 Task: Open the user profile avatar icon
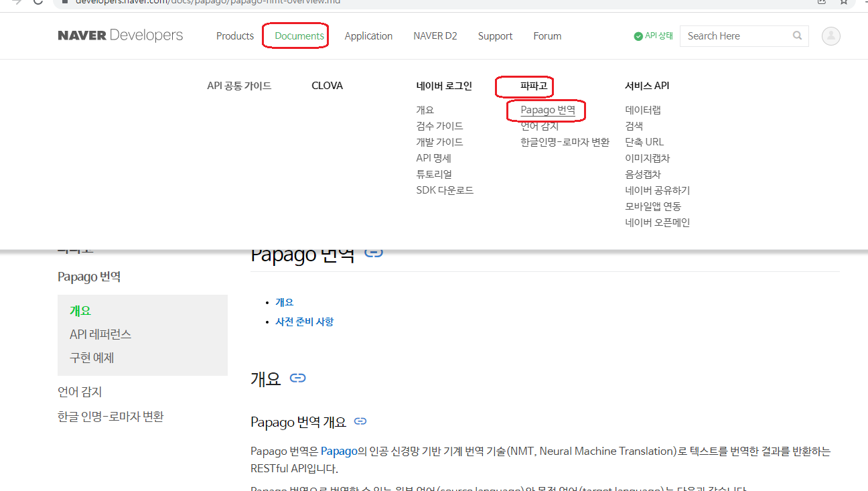[830, 36]
